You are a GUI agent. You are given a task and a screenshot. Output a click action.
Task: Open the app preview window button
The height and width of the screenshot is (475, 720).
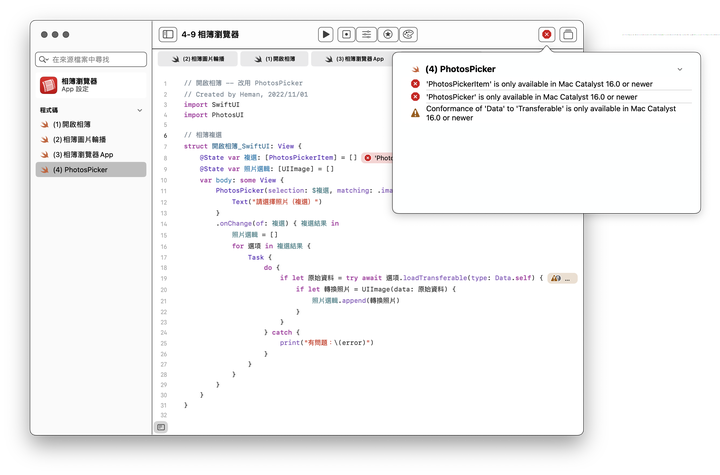(568, 34)
